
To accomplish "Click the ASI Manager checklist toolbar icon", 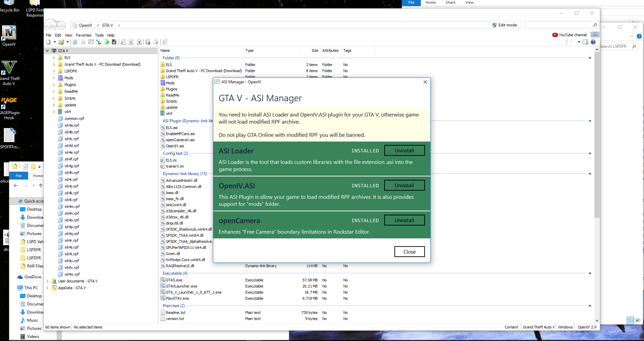I will point(91,42).
